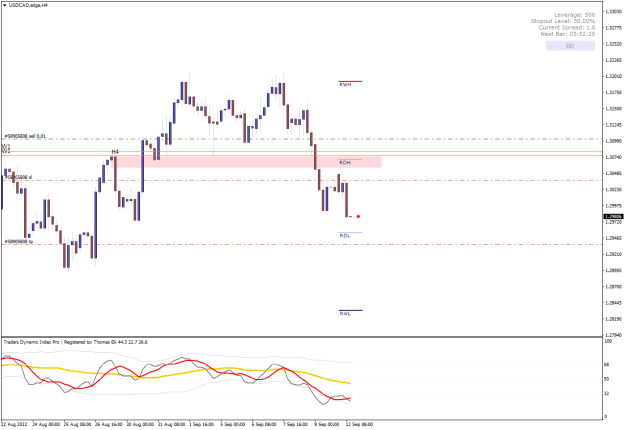Click the black current price tag on axis

[613, 216]
